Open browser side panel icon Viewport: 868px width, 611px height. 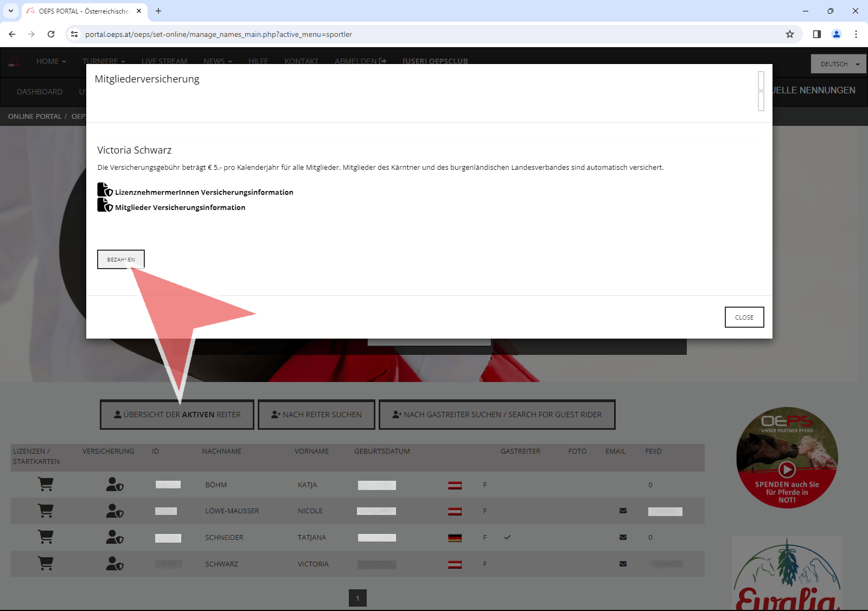pos(816,34)
